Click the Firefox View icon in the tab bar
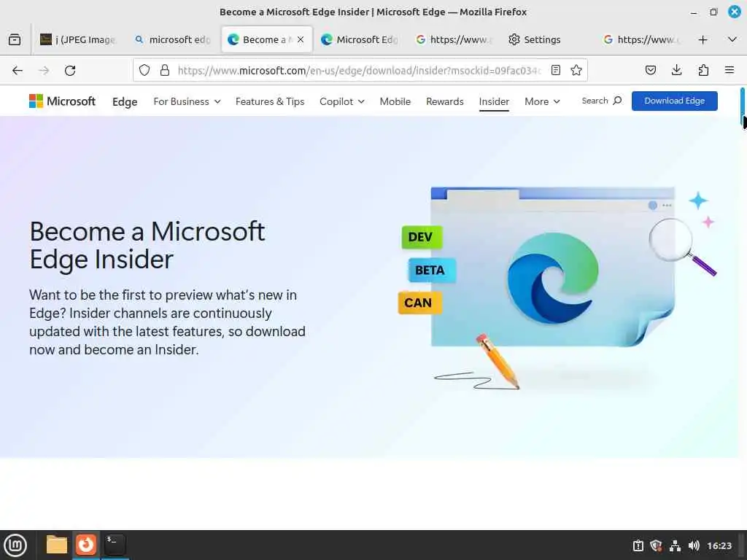 [x=15, y=39]
